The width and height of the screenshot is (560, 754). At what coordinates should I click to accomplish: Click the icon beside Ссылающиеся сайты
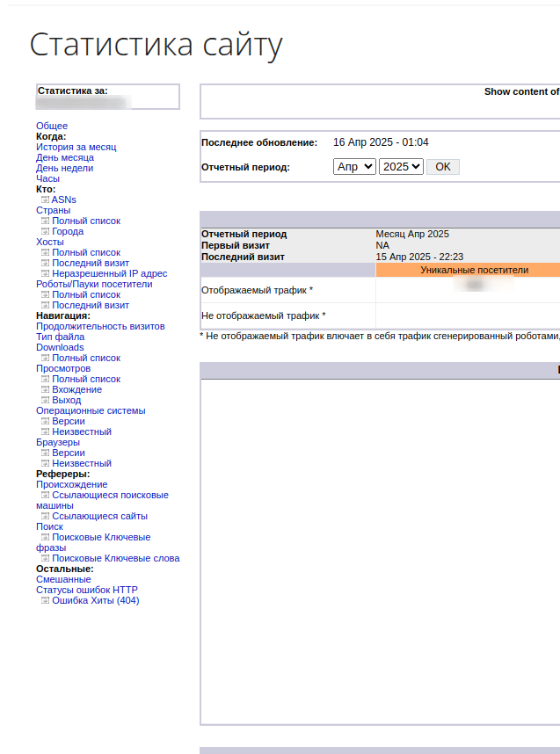pyautogui.click(x=45, y=516)
